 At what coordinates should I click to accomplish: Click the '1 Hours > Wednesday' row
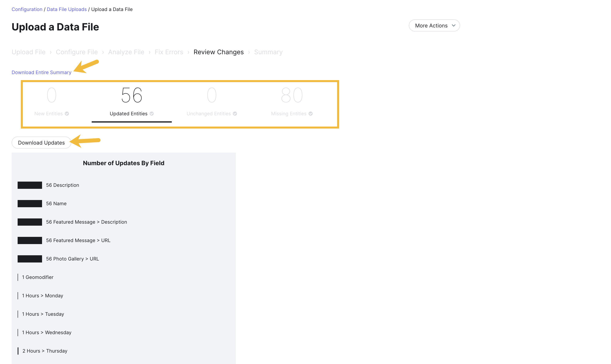45,332
